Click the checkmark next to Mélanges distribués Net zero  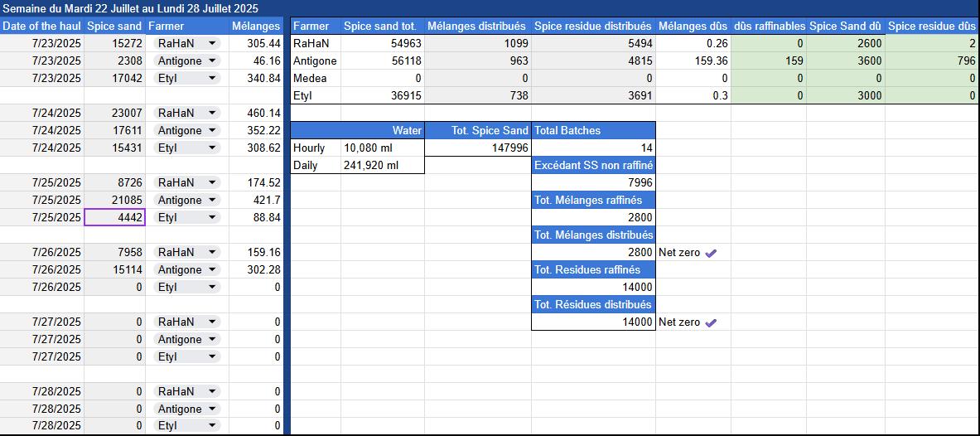pyautogui.click(x=710, y=253)
